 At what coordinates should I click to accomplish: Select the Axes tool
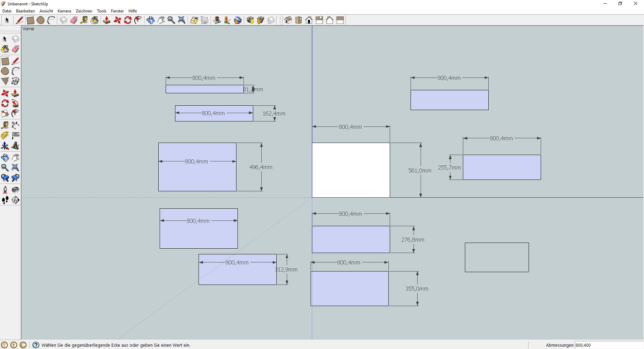(5, 146)
